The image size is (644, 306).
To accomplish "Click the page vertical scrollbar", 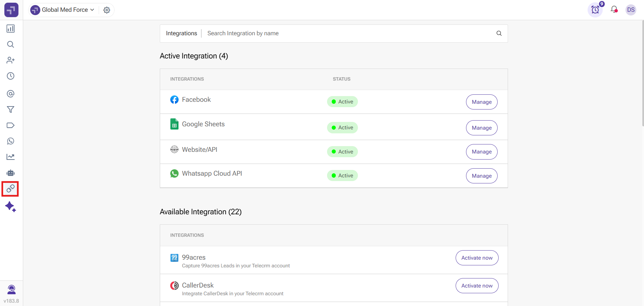I will tap(643, 73).
